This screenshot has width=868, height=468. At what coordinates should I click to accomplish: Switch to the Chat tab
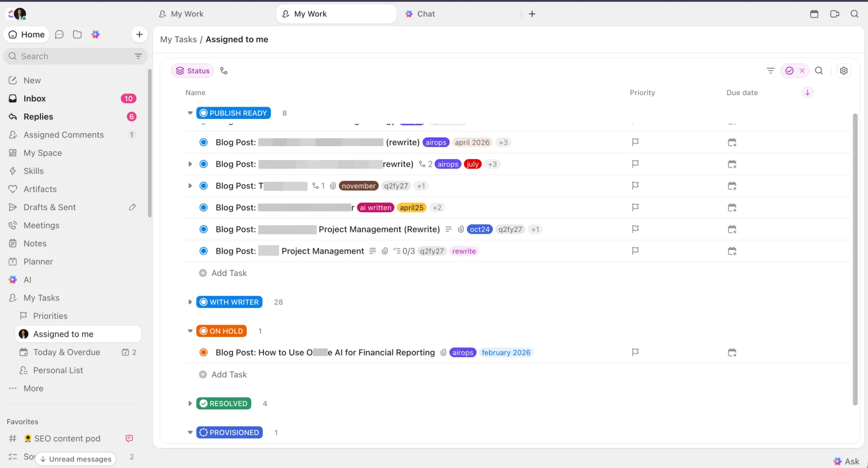tap(420, 14)
